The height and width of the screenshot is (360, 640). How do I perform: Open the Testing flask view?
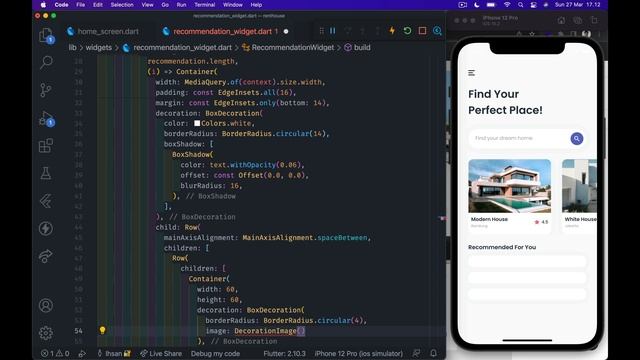[x=46, y=173]
